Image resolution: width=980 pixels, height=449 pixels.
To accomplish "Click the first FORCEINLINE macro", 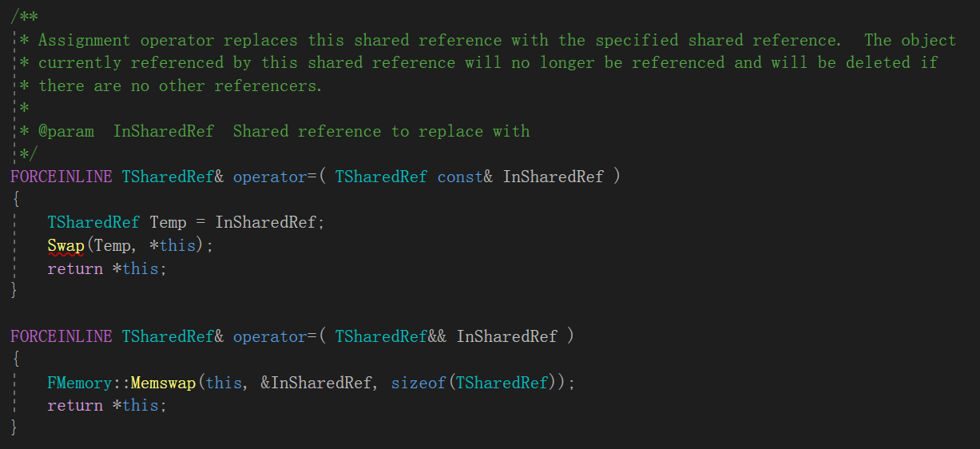I will point(61,177).
